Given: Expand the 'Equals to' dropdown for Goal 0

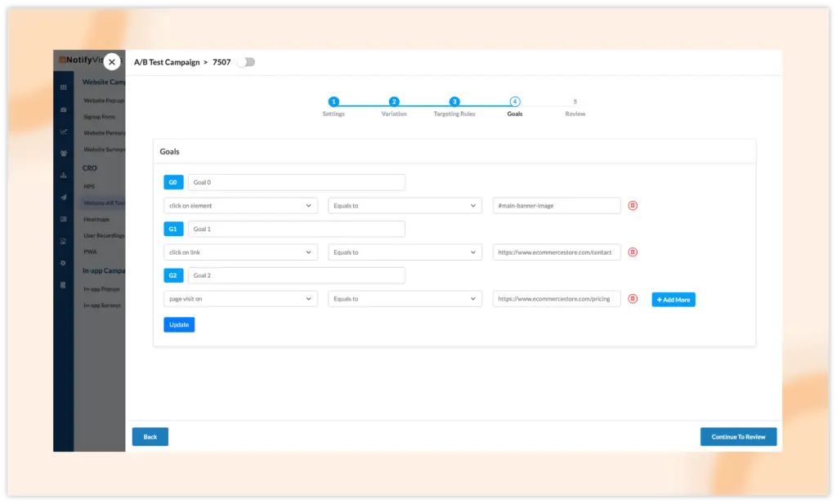Looking at the screenshot, I should click(405, 206).
